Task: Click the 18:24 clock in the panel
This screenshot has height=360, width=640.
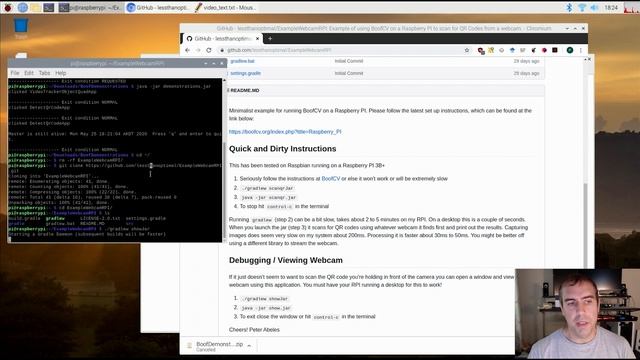Action: click(x=611, y=7)
